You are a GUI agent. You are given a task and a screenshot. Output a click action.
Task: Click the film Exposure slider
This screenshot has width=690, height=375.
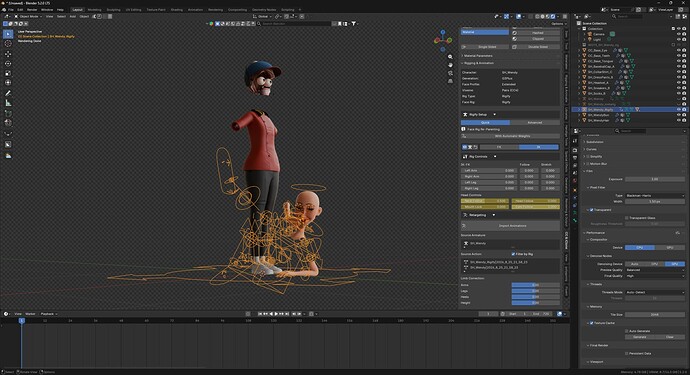click(x=655, y=179)
